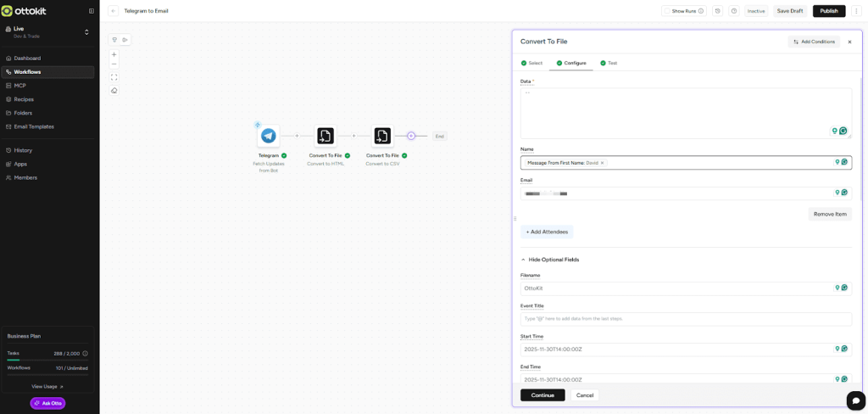Enable the Show Runs checkbox
Screen dimensions: 868x414
[667, 11]
